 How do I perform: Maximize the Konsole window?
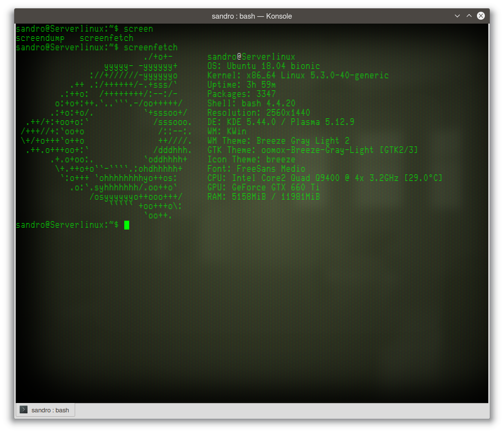point(469,16)
